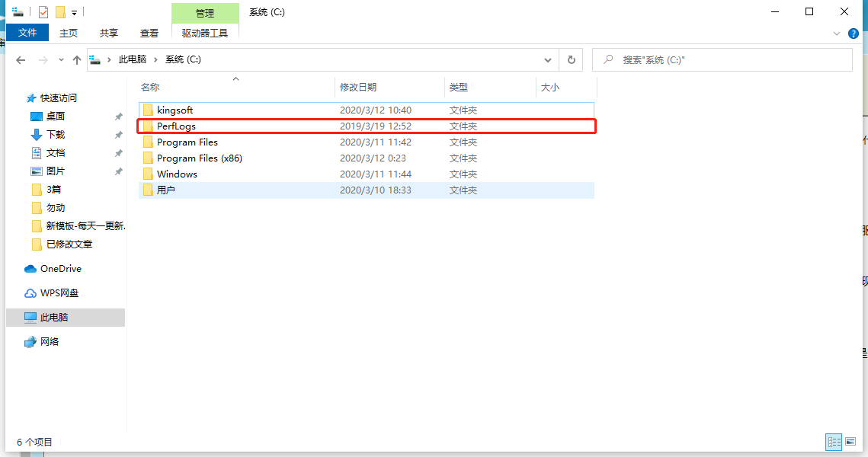Sort files by clicking the 名称 column header
The width and height of the screenshot is (868, 457).
coord(149,88)
